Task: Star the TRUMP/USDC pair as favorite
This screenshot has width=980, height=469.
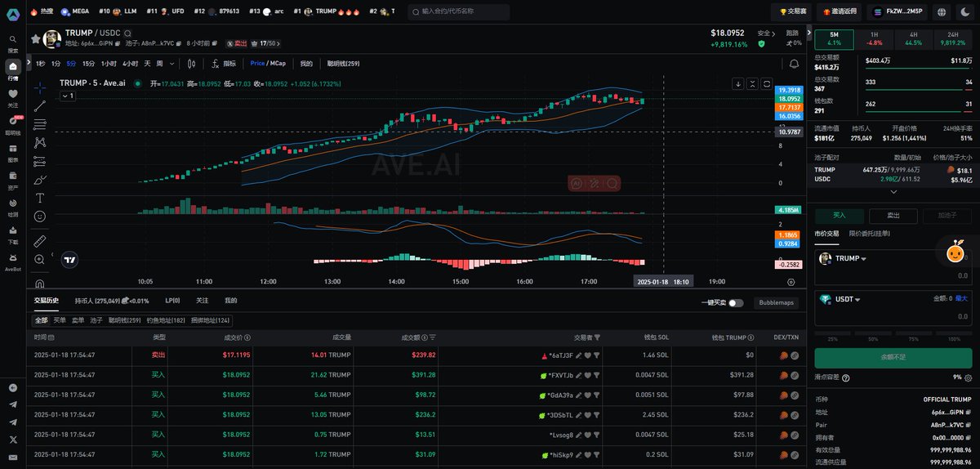Action: (35, 38)
